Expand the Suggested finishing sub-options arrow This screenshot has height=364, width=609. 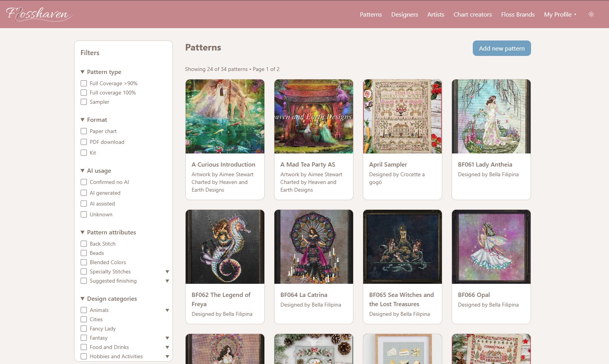[167, 281]
